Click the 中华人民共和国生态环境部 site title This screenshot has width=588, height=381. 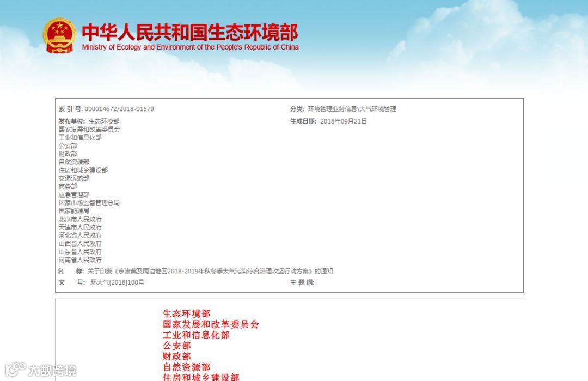[x=190, y=32]
